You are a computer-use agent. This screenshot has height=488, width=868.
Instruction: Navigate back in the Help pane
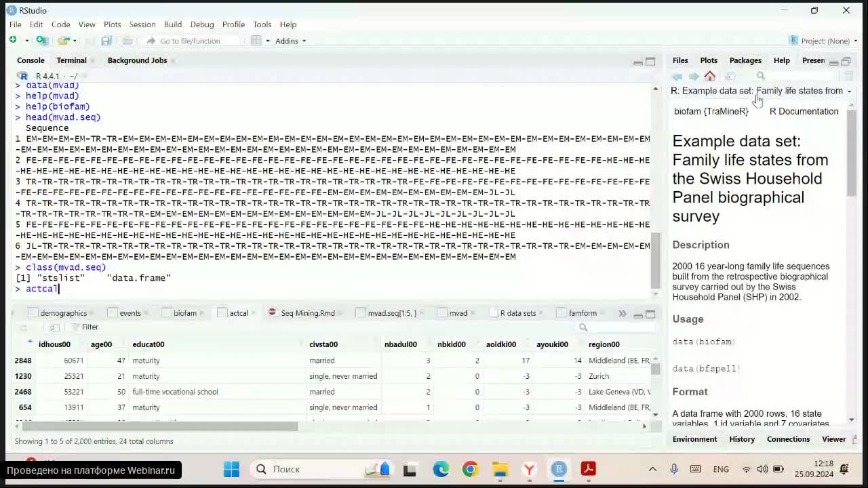tap(677, 76)
